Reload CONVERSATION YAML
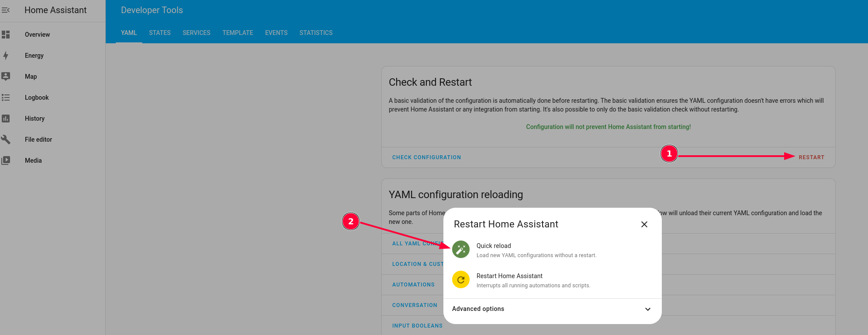 tap(415, 305)
